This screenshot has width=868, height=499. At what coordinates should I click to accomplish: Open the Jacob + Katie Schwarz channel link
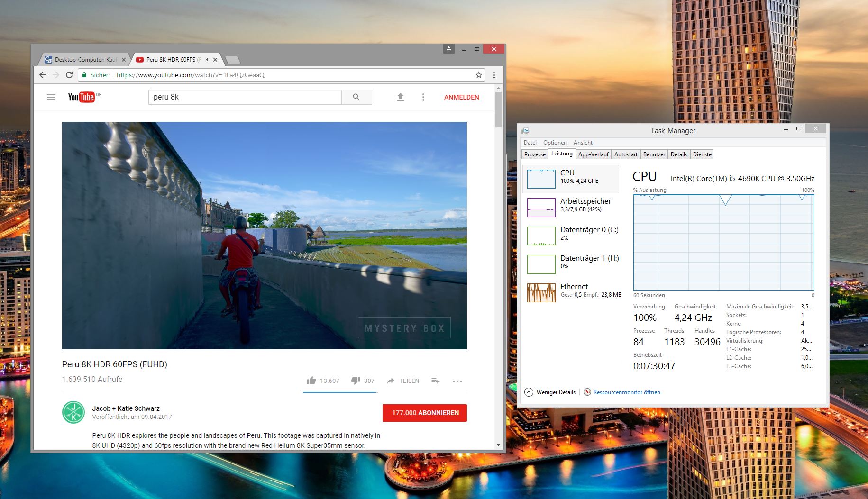pyautogui.click(x=126, y=408)
